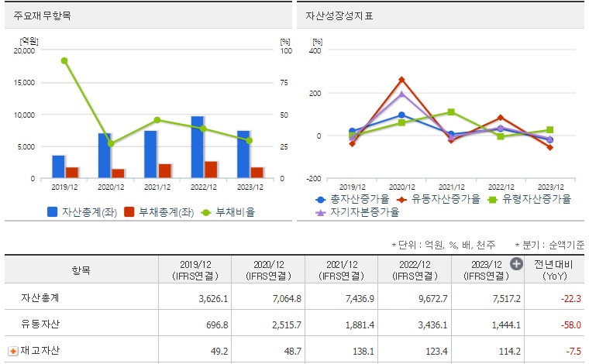Click the 2021/12 (IFRS연결) column header
This screenshot has height=364, width=589.
[342, 270]
